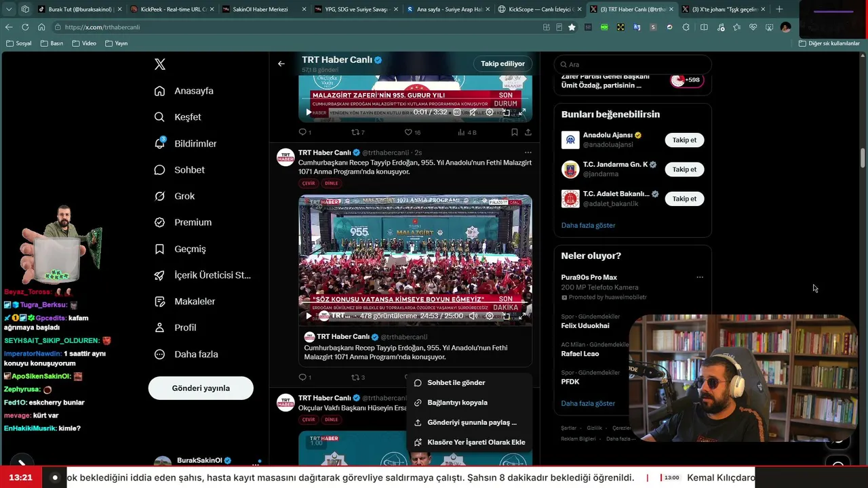The width and height of the screenshot is (868, 488).
Task: Click the Takip ediliyor button
Action: click(x=502, y=64)
